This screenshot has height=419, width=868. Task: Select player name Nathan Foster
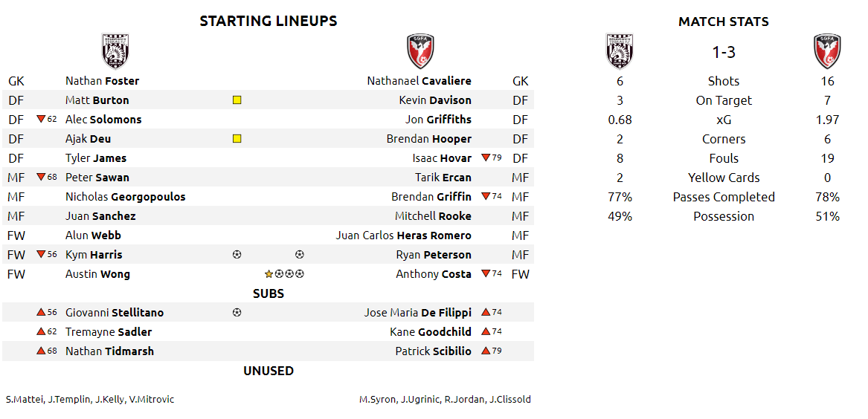coord(103,81)
